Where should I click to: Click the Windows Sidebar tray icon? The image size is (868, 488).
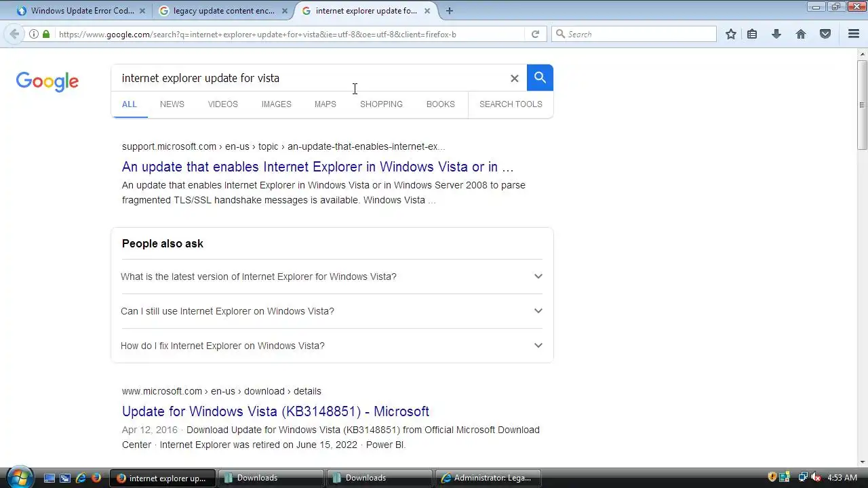[x=785, y=477]
